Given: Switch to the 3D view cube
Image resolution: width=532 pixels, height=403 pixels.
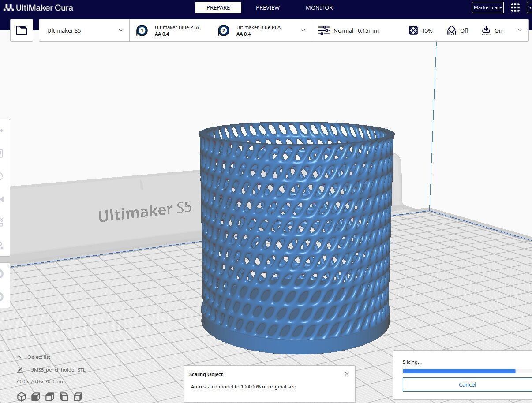Looking at the screenshot, I should [x=22, y=397].
